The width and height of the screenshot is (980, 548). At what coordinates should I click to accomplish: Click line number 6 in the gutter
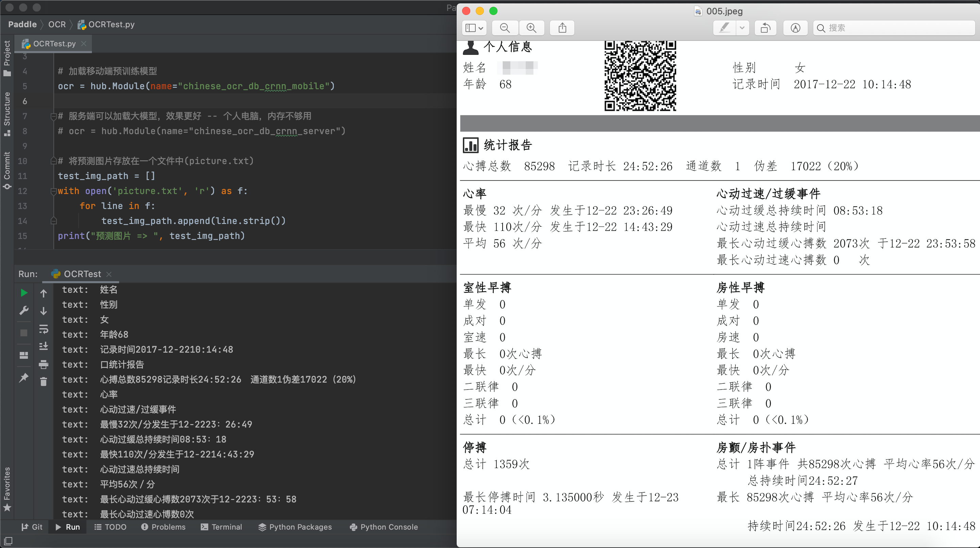point(25,101)
